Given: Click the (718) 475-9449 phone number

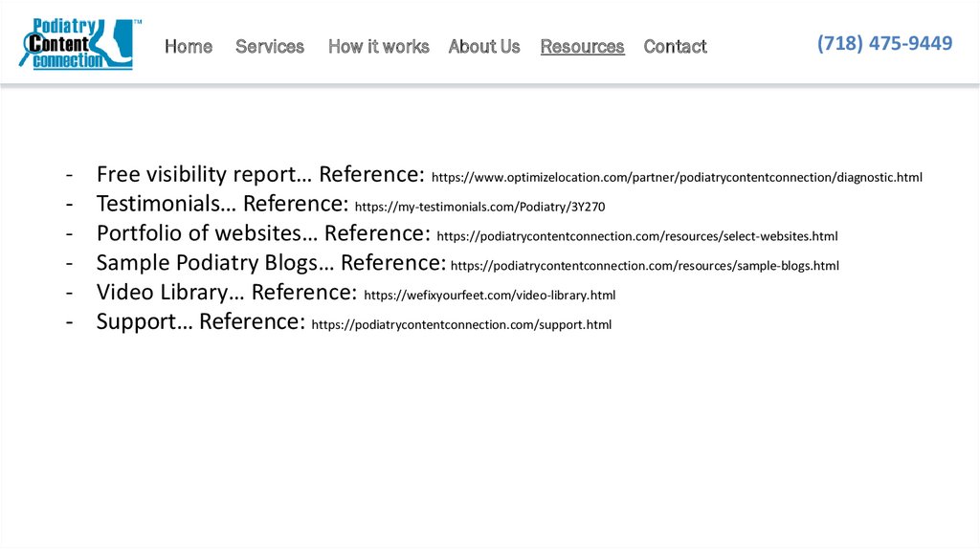Looking at the screenshot, I should point(884,43).
